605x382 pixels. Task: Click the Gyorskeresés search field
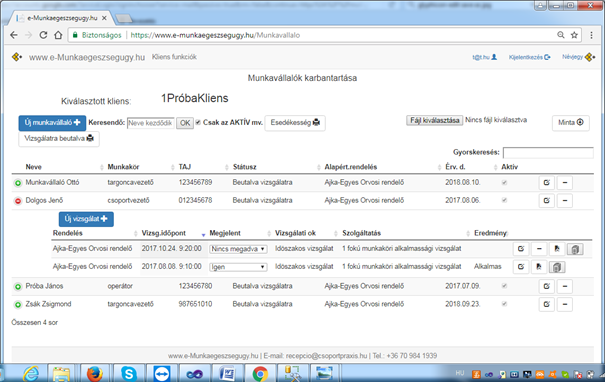pyautogui.click(x=548, y=153)
